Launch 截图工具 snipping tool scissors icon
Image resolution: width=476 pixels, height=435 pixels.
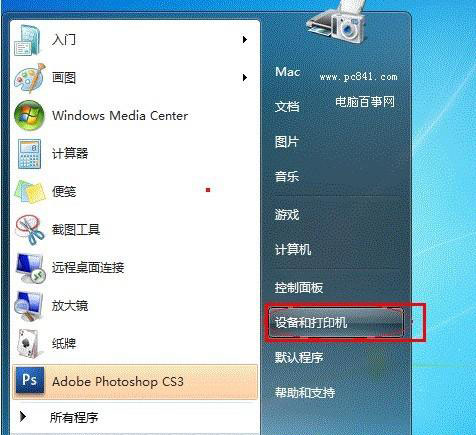coord(29,230)
